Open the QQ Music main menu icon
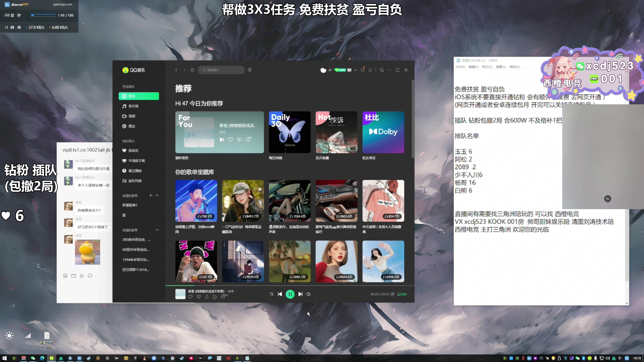The height and width of the screenshot is (362, 644). coord(370,70)
